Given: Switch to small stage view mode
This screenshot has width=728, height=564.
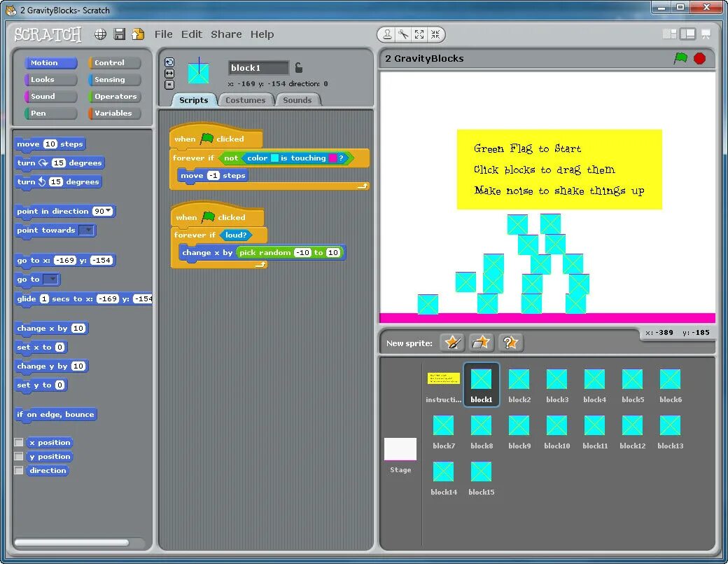Looking at the screenshot, I should (669, 34).
